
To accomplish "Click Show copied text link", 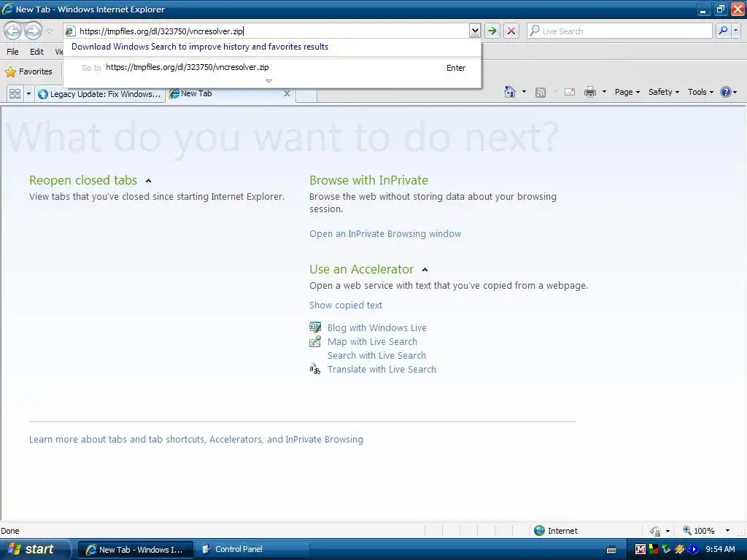I will 345,306.
